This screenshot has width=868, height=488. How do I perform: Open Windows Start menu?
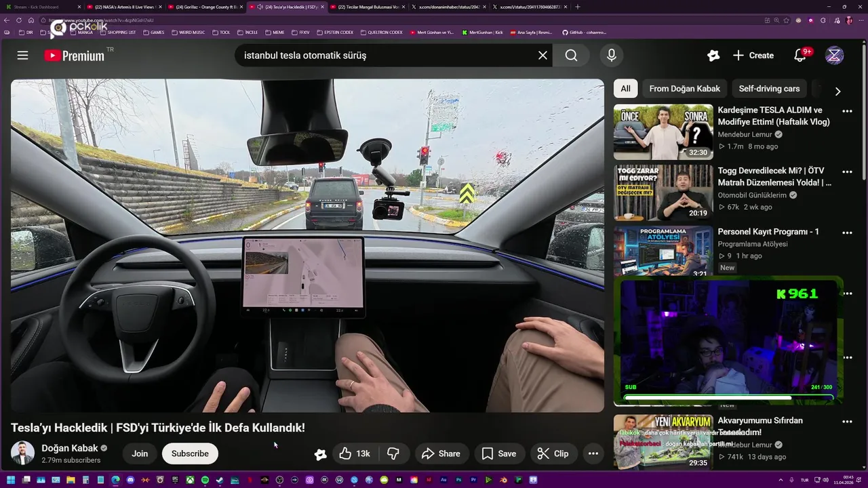point(11,480)
